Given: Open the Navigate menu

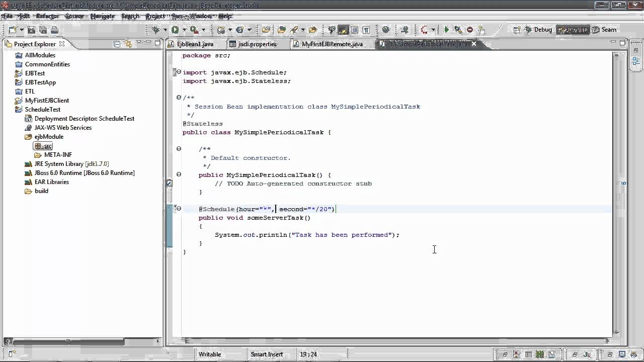Looking at the screenshot, I should point(103,16).
